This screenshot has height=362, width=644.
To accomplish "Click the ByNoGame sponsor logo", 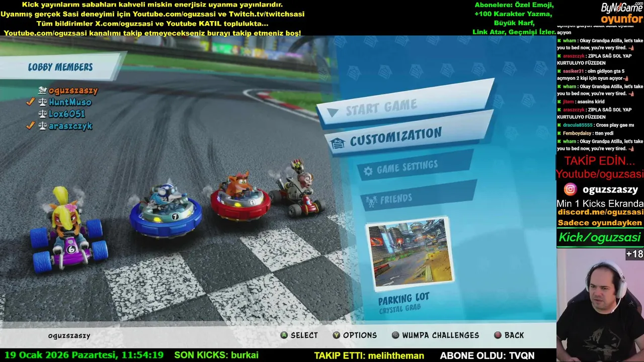I will pos(622,8).
